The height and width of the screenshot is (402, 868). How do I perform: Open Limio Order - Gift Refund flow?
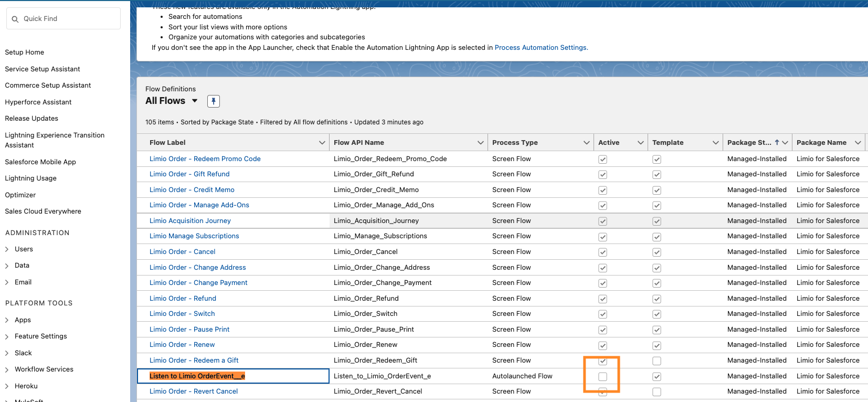click(189, 174)
